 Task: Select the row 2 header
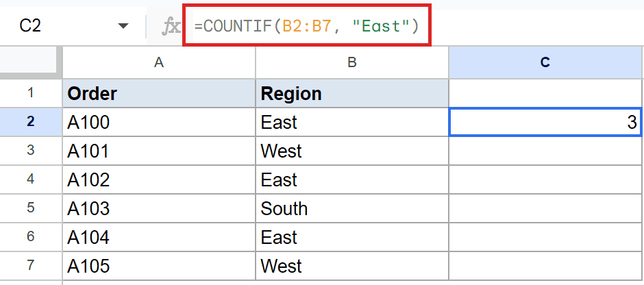pyautogui.click(x=31, y=122)
